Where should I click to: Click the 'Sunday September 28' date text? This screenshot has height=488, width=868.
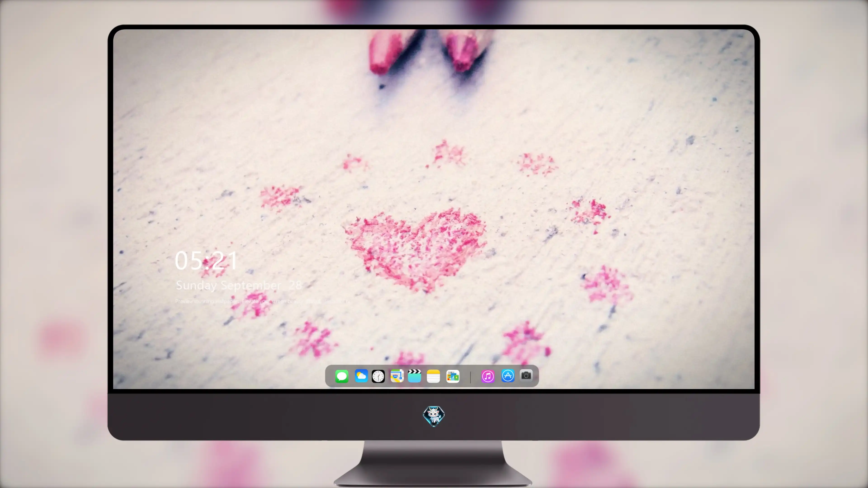tap(238, 286)
